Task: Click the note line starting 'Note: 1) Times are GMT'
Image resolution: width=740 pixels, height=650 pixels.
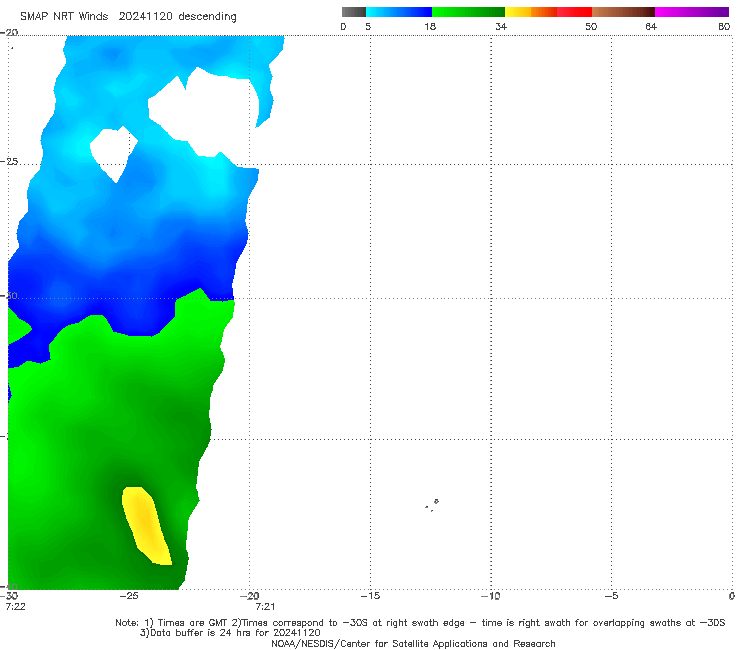Action: pyautogui.click(x=420, y=623)
